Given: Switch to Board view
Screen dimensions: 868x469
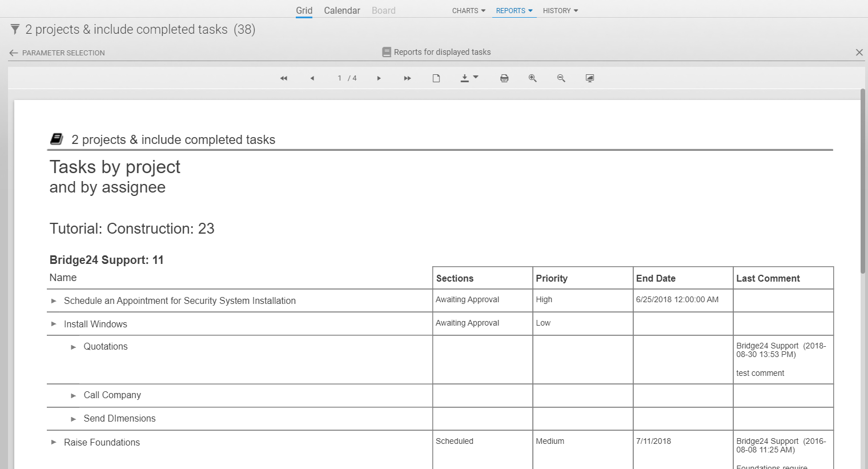Looking at the screenshot, I should pyautogui.click(x=384, y=10).
